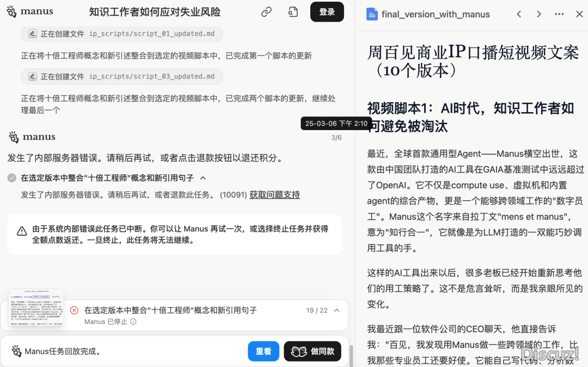Click hands icon in replay completion bar

(x=16, y=351)
